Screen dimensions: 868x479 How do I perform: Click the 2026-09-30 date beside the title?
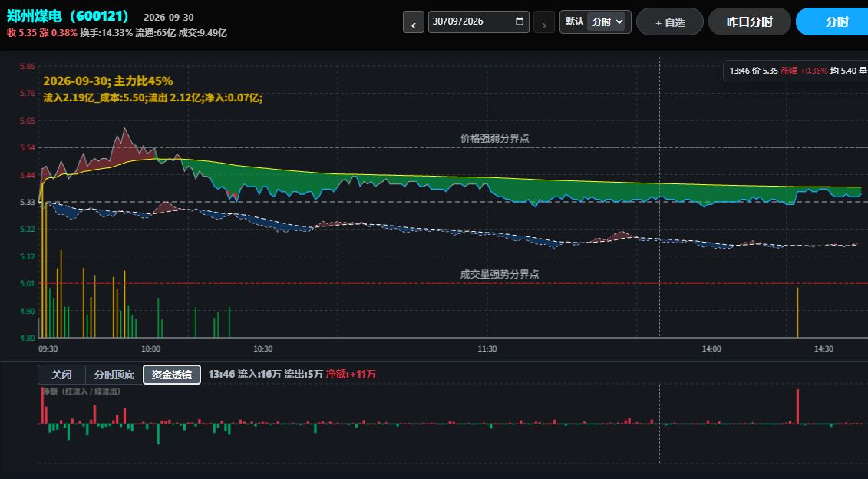pos(169,18)
